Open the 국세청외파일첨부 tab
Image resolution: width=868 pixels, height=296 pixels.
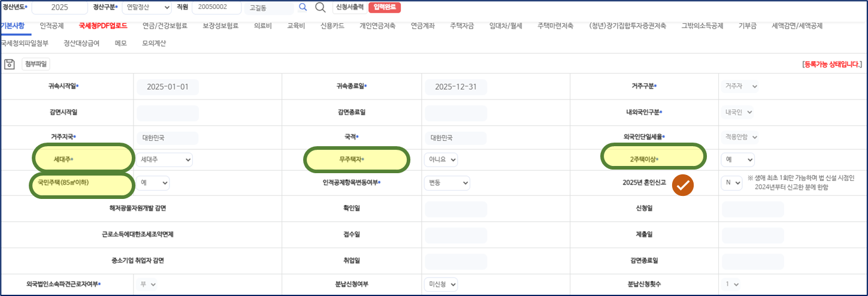pos(25,43)
